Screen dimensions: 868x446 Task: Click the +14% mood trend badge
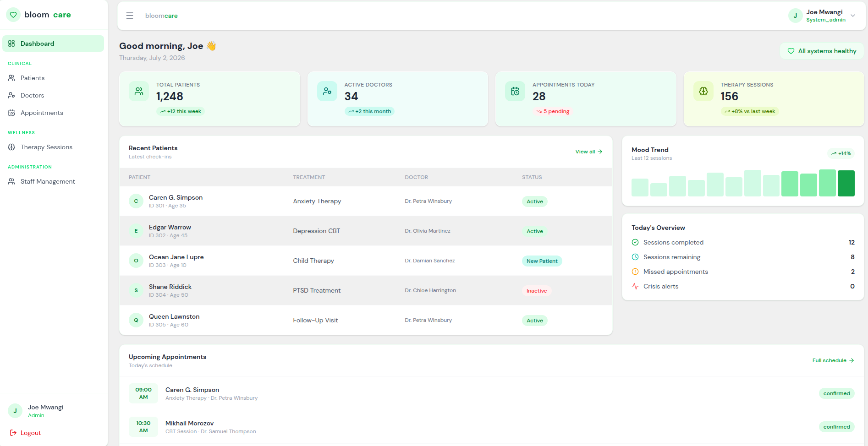(x=841, y=153)
